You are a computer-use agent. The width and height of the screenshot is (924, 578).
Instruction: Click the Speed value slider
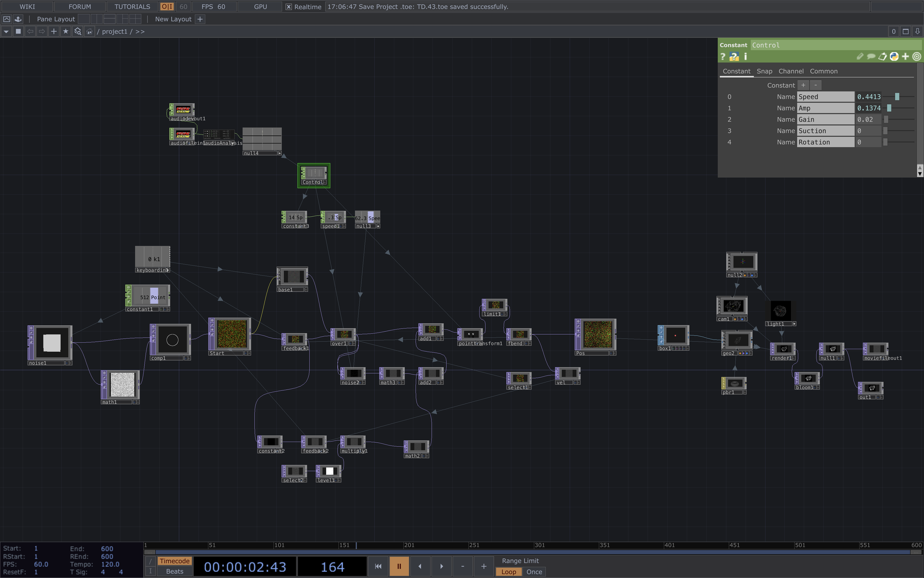coord(897,97)
